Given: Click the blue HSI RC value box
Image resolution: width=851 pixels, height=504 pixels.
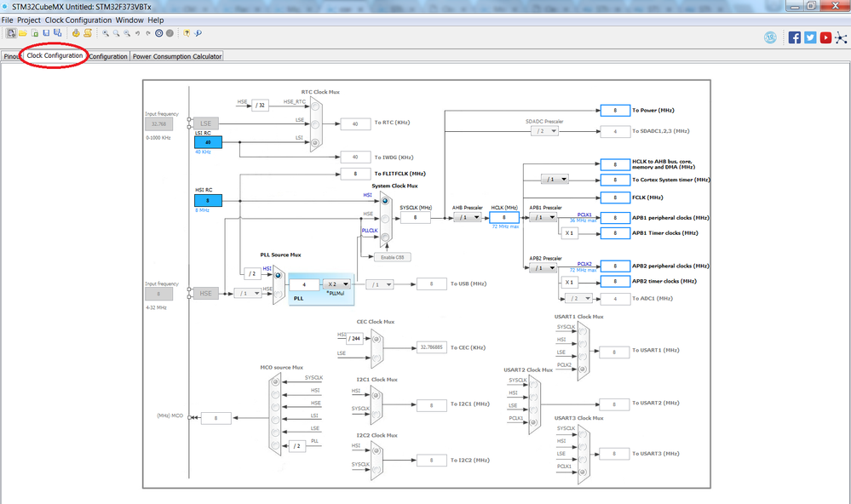Looking at the screenshot, I should 209,201.
